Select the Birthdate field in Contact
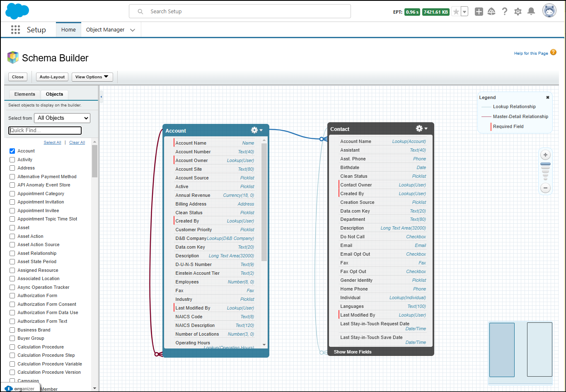Screen dimensions: 566x392 pyautogui.click(x=383, y=167)
